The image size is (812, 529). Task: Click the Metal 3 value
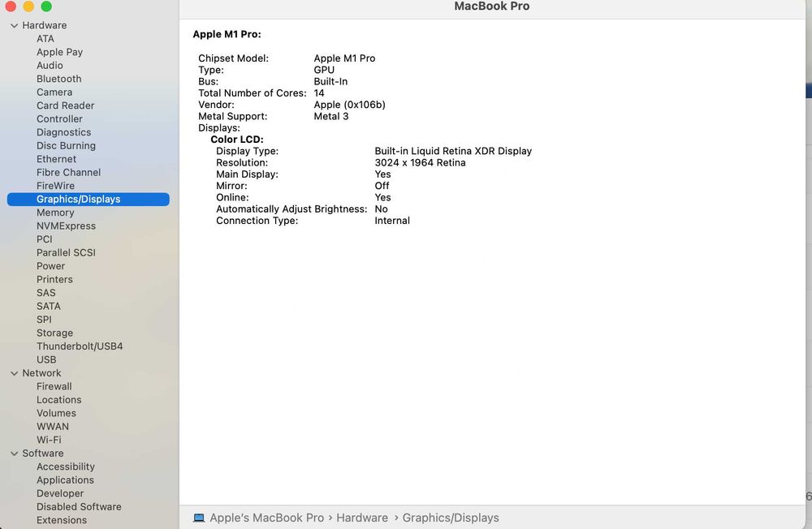[x=331, y=117]
